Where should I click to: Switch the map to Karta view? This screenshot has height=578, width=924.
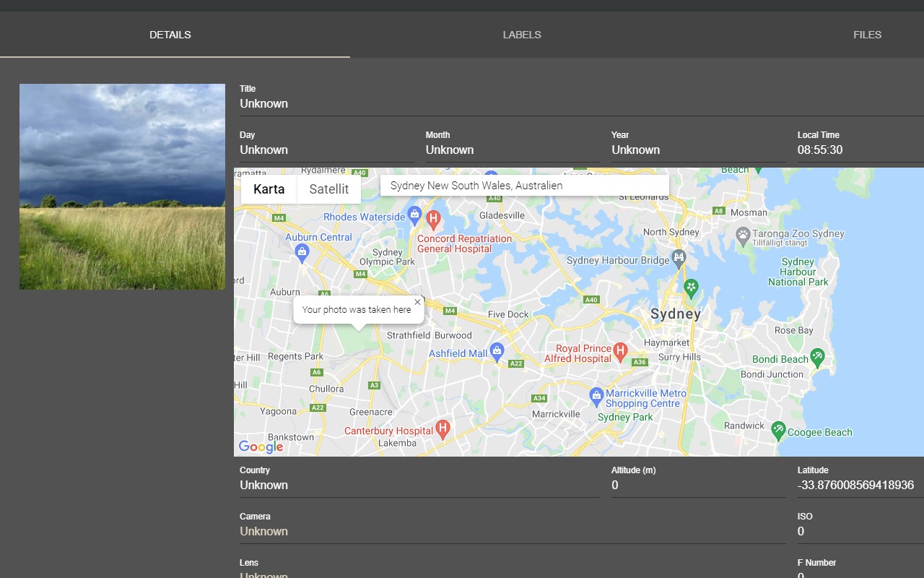coord(269,189)
